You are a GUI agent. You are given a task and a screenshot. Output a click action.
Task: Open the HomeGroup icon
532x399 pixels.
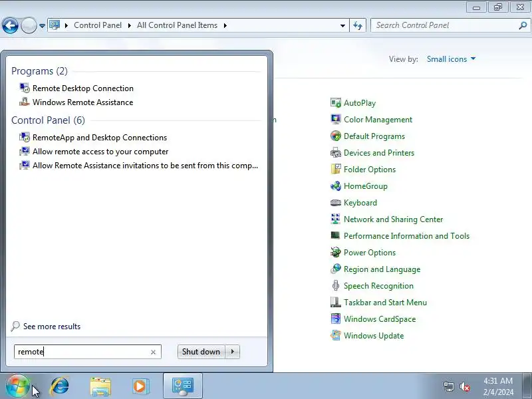tap(336, 186)
